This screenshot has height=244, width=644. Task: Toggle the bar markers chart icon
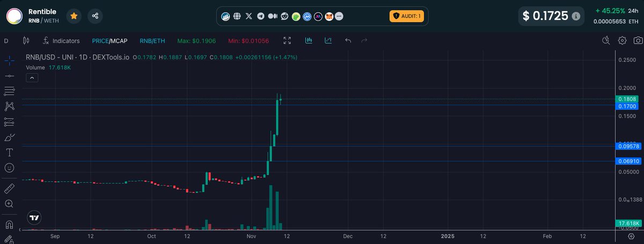click(x=328, y=41)
